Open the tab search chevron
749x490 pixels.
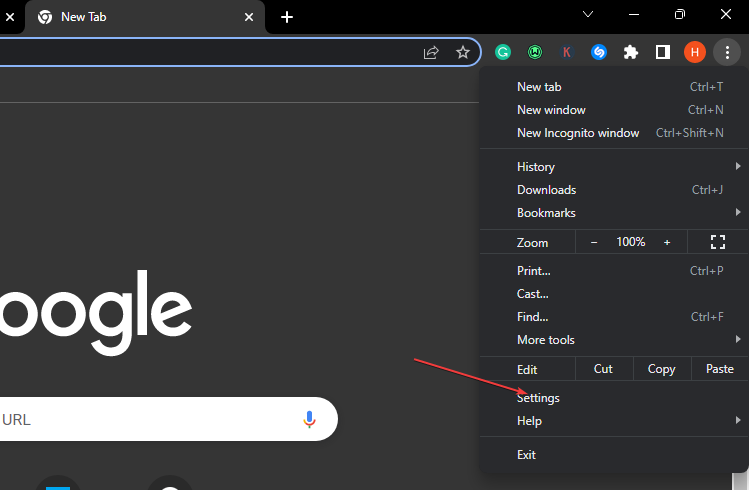588,14
